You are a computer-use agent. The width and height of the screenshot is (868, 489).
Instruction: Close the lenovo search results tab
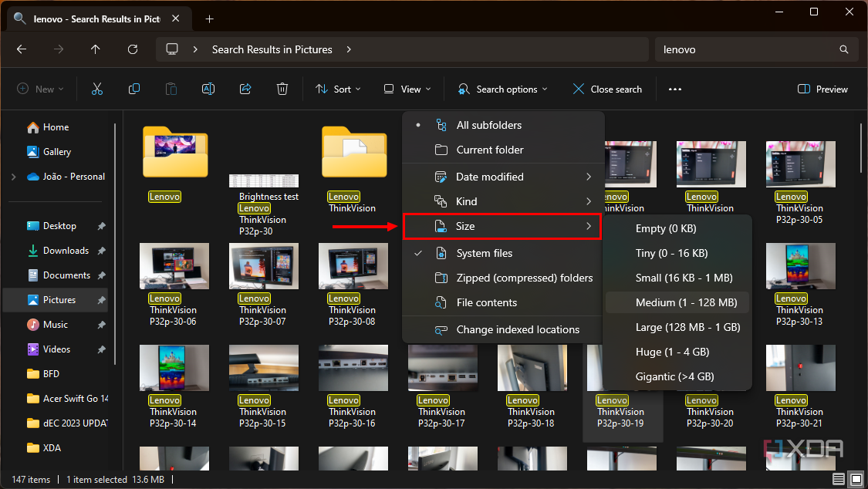pyautogui.click(x=175, y=19)
